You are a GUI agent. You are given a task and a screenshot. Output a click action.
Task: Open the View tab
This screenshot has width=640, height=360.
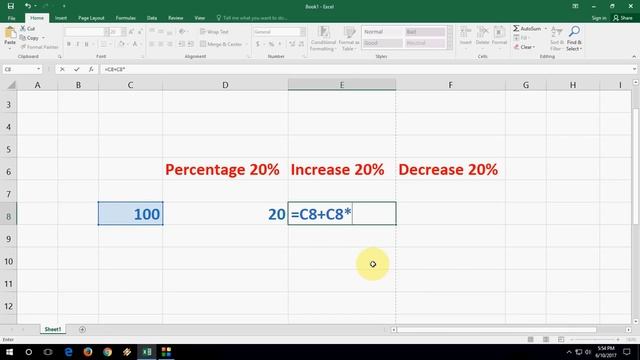[x=200, y=18]
